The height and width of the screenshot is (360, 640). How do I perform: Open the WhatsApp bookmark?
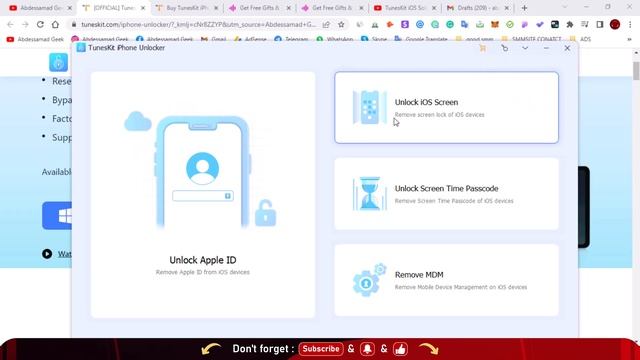(x=335, y=39)
